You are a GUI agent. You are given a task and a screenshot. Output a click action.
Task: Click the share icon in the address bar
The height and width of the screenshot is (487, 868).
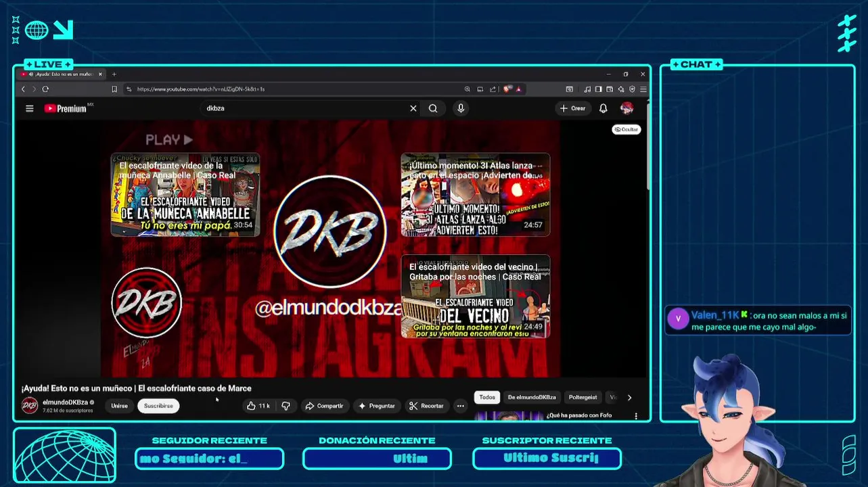tap(493, 89)
